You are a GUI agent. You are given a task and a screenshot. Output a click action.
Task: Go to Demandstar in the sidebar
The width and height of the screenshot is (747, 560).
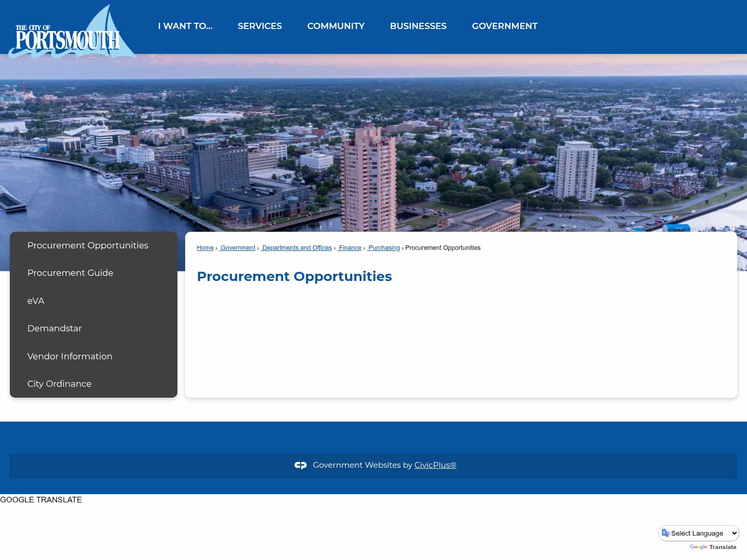[x=93, y=328]
